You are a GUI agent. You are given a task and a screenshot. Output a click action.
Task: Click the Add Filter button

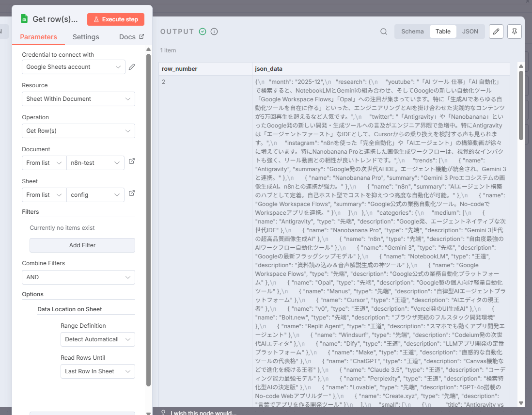pyautogui.click(x=82, y=245)
